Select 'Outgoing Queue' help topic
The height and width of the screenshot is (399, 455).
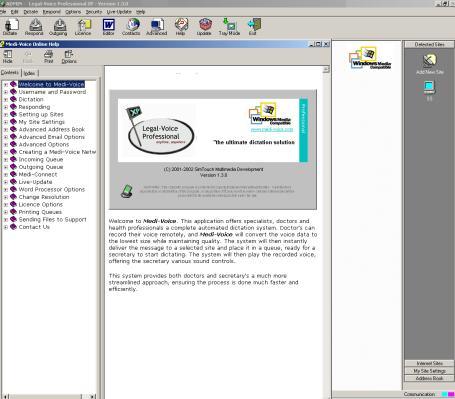click(41, 167)
